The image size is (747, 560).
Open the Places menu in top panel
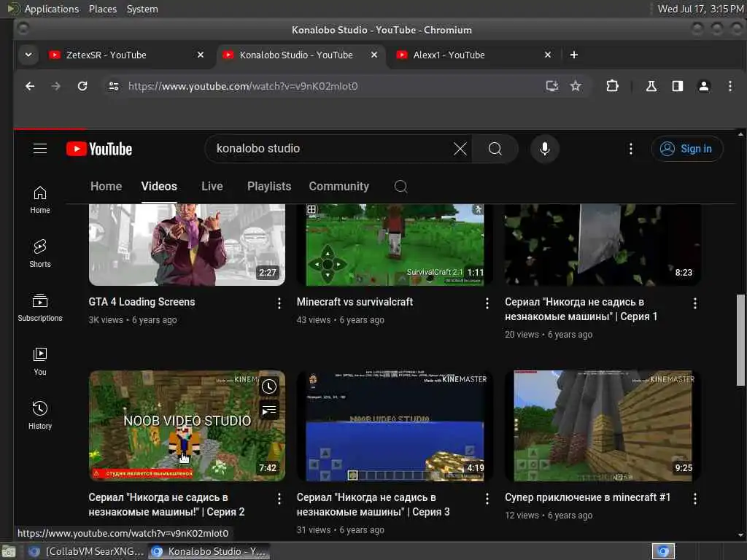103,9
